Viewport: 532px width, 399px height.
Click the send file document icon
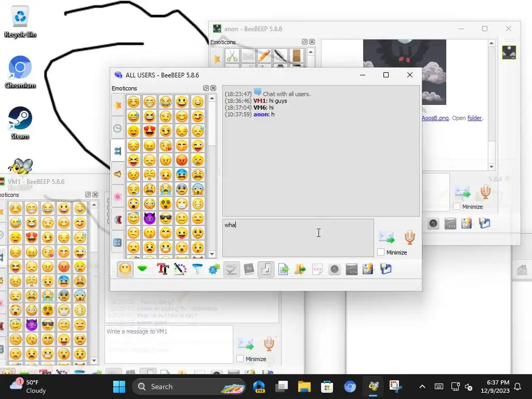coord(283,269)
